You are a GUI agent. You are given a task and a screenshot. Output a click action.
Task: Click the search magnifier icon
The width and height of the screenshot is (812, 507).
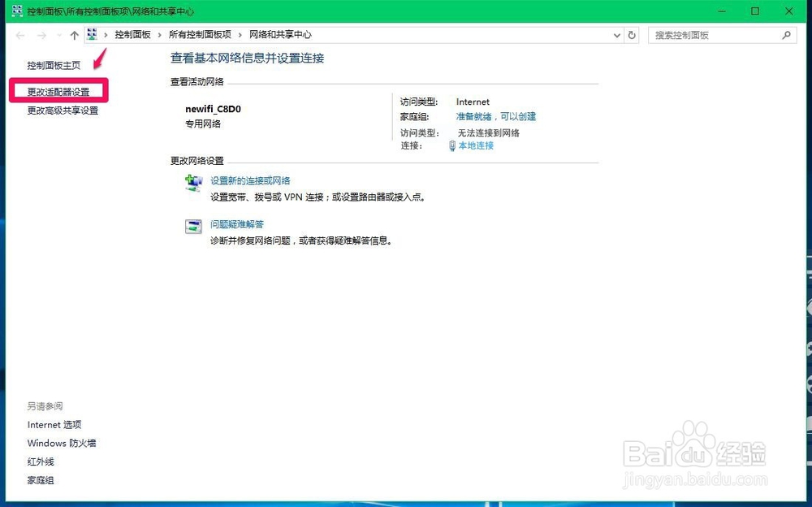(785, 35)
